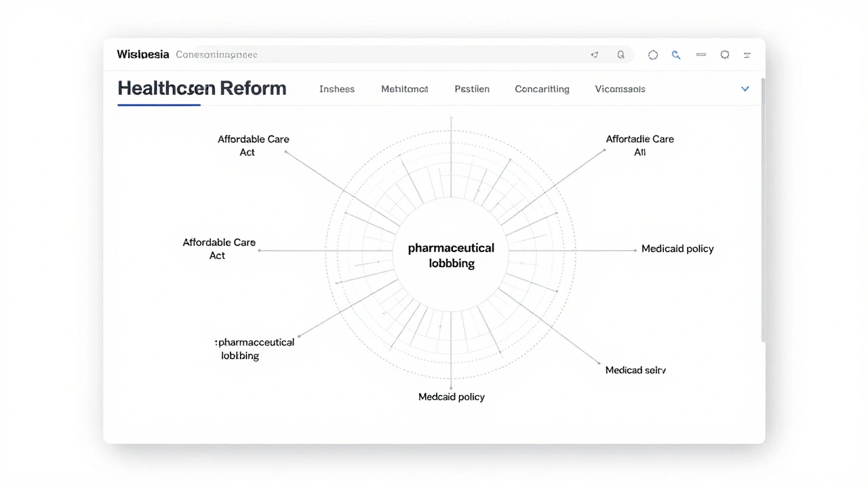Click the minus/dash icon in the toolbar

point(701,54)
